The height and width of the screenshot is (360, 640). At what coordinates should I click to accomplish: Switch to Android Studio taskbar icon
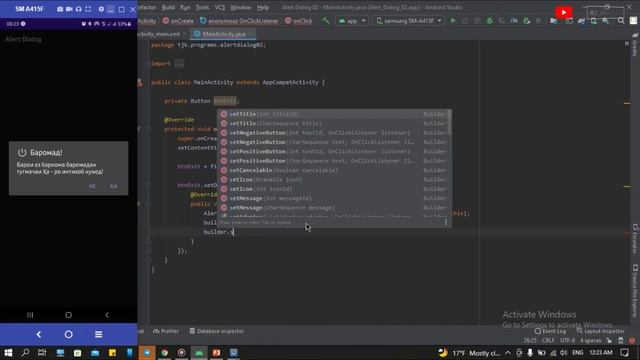tap(199, 353)
